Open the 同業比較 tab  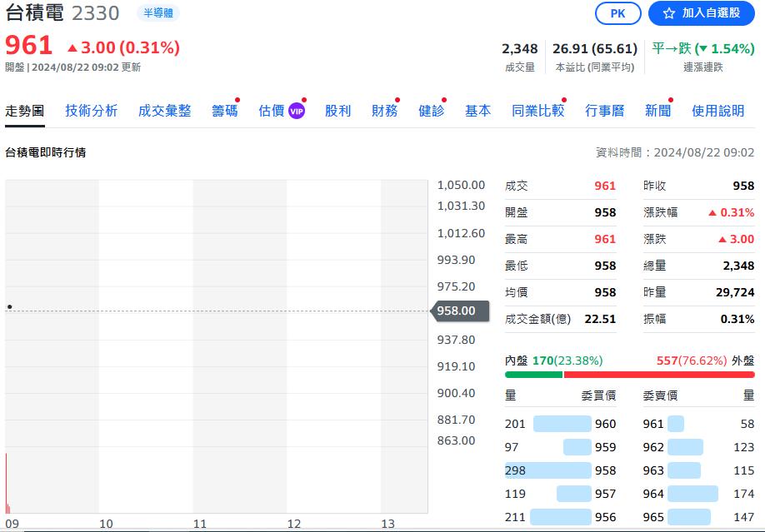537,112
